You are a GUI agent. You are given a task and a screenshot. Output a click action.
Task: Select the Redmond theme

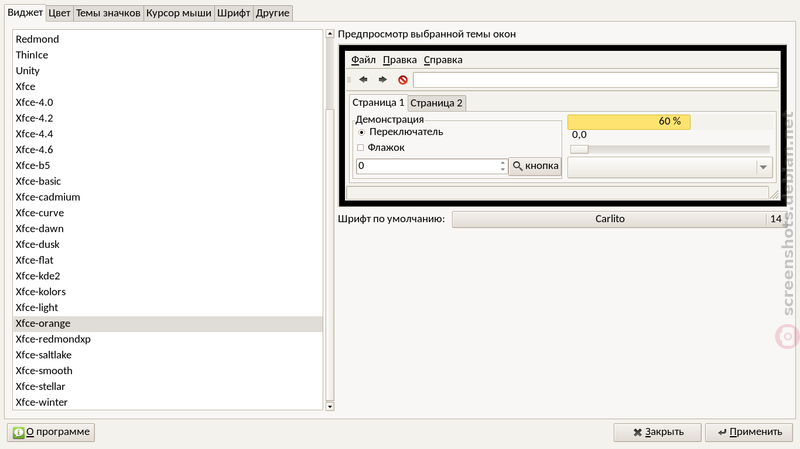168,39
